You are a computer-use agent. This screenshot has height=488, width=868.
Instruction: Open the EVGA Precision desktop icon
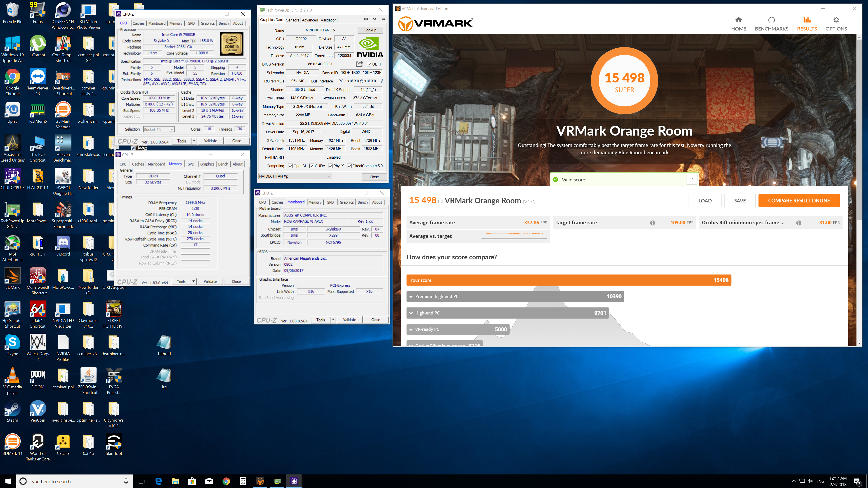click(x=113, y=381)
